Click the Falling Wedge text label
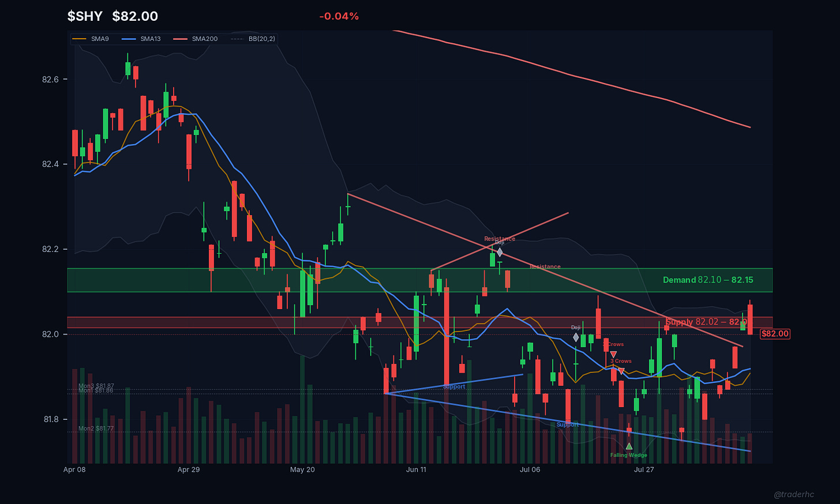 coord(629,455)
